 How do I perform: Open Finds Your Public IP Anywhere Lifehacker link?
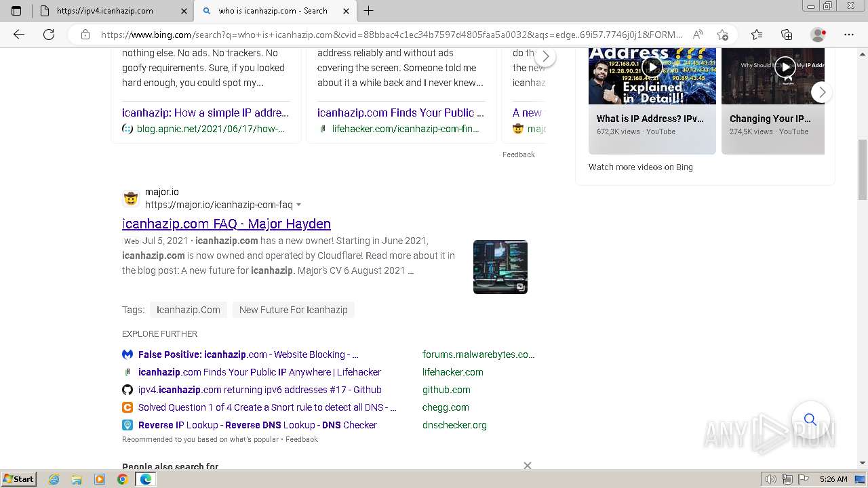pos(260,372)
